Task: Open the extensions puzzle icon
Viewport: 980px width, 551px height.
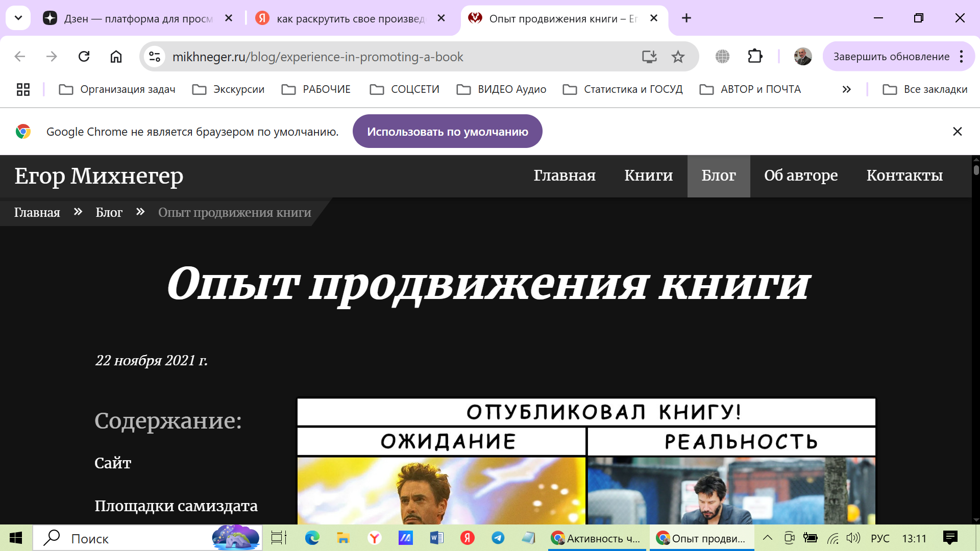Action: 755,57
